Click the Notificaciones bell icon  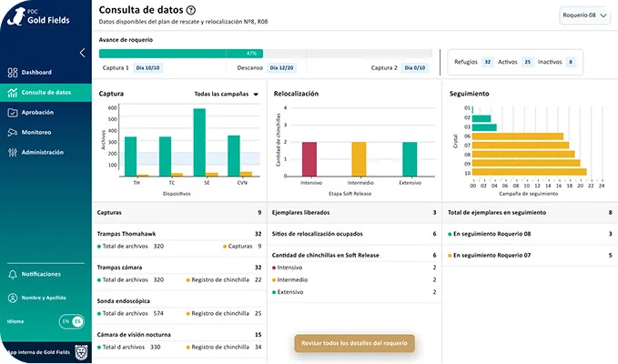point(13,274)
